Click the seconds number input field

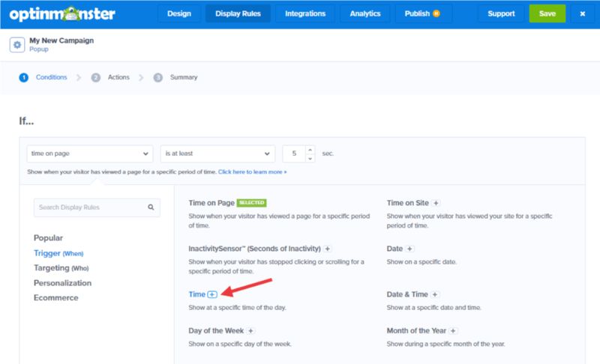point(294,154)
